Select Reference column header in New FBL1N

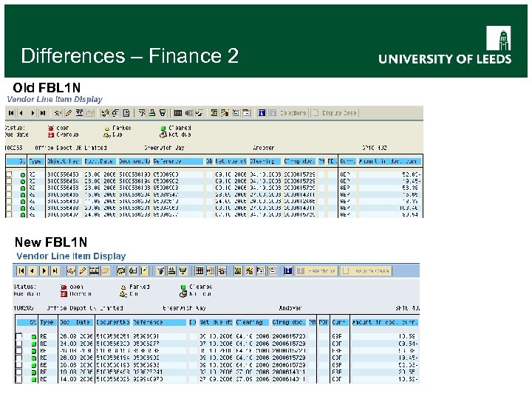click(x=159, y=322)
